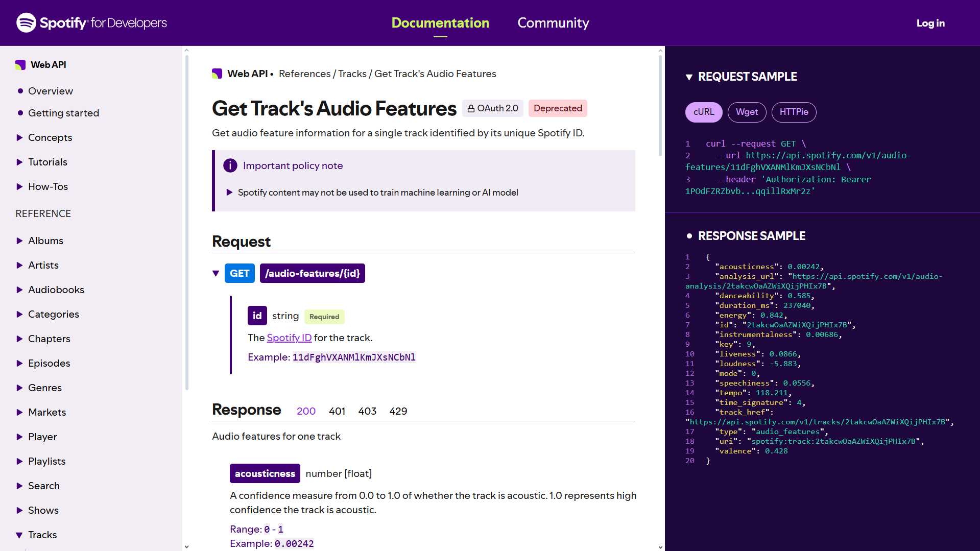Click the main content scrollbar down arrow
The image size is (980, 551).
[660, 546]
